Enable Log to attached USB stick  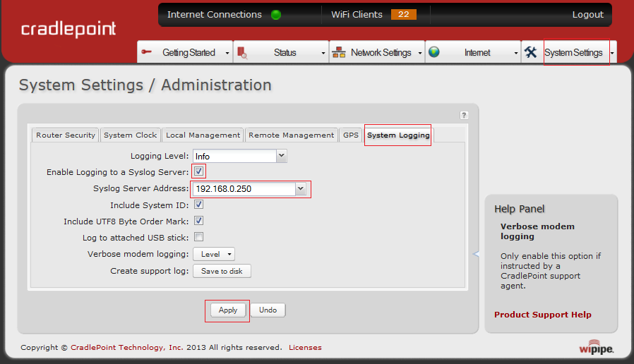[199, 237]
